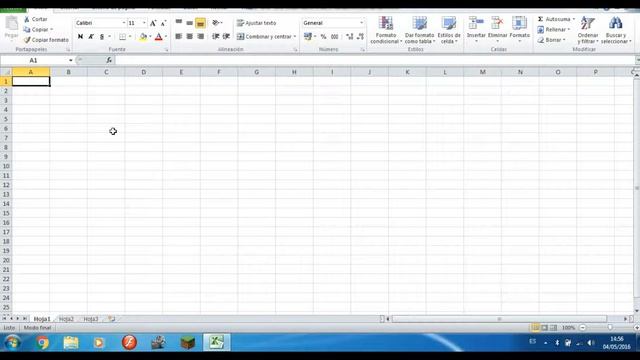Open Dar formato como tabla gallery
640x360 pixels.
click(419, 30)
